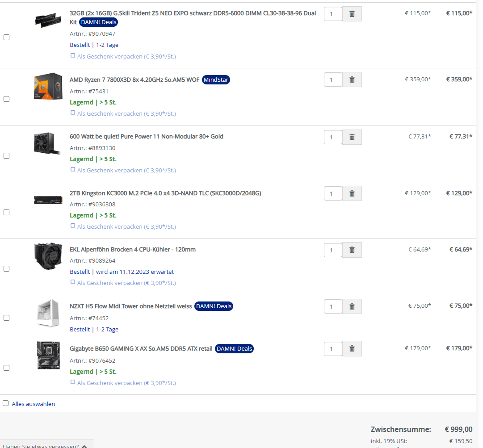Viewport: 483px width, 448px height.
Task: Focus quantity box for AMD Ryzen 7 7800X3D
Action: [333, 80]
